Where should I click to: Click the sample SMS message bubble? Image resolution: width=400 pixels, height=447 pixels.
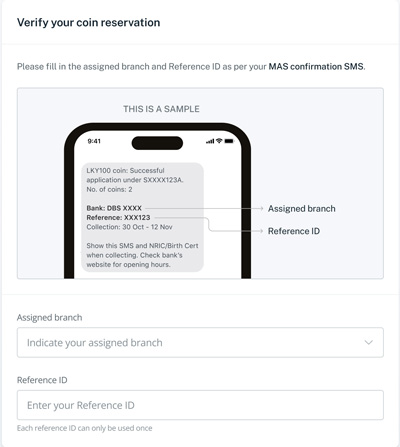142,217
